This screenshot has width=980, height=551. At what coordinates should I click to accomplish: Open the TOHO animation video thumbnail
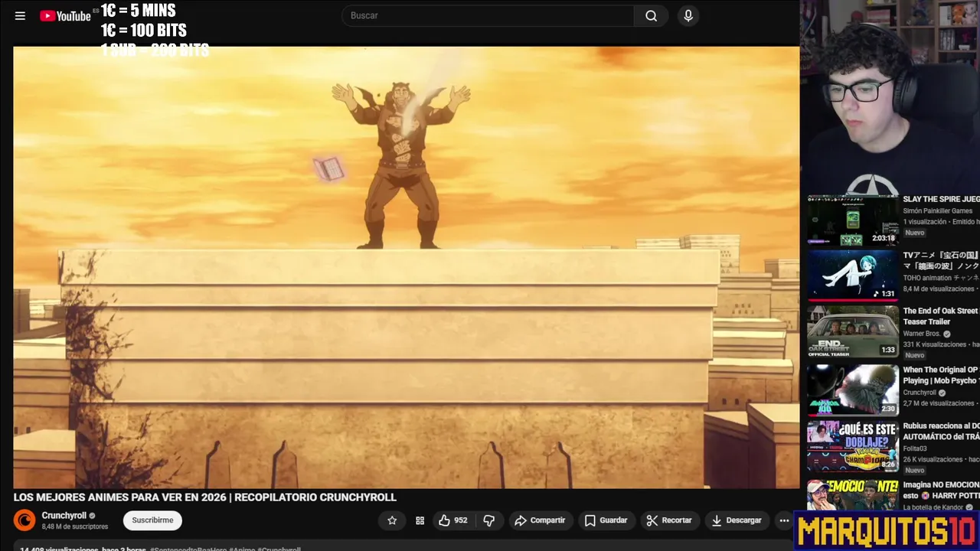[x=853, y=275]
